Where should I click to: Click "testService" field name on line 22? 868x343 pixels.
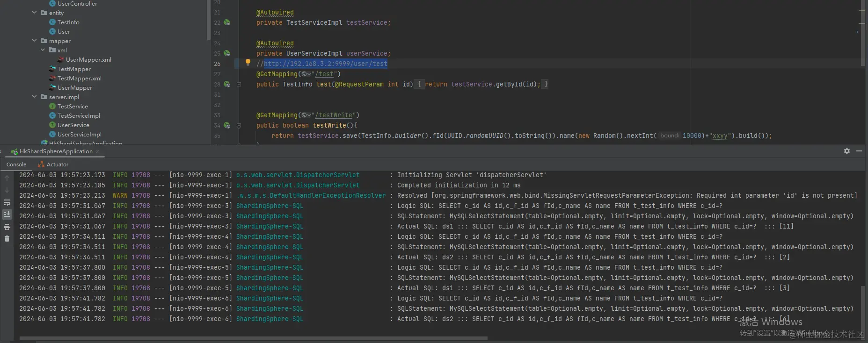click(x=367, y=22)
